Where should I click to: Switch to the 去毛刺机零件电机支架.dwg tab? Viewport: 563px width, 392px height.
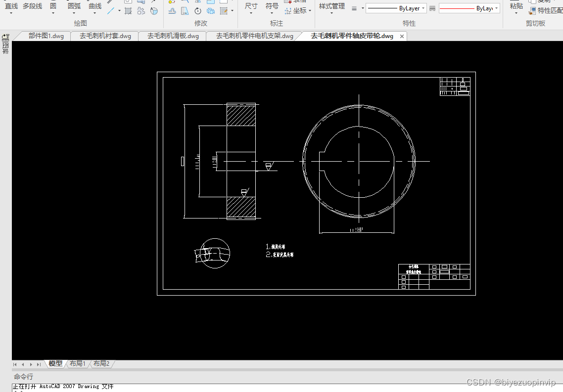click(255, 36)
